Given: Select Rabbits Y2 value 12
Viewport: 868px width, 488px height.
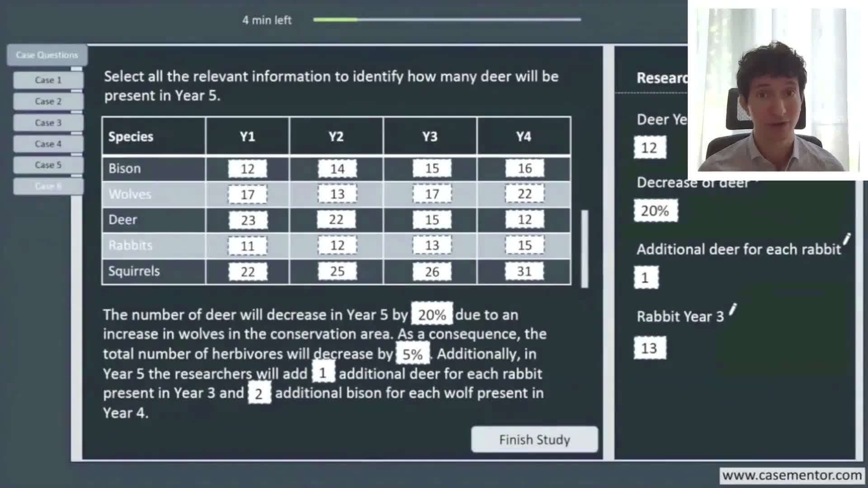Looking at the screenshot, I should [337, 246].
